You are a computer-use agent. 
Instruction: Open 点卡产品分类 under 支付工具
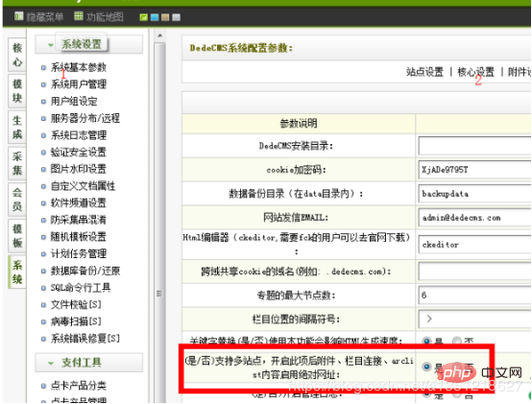[79, 386]
